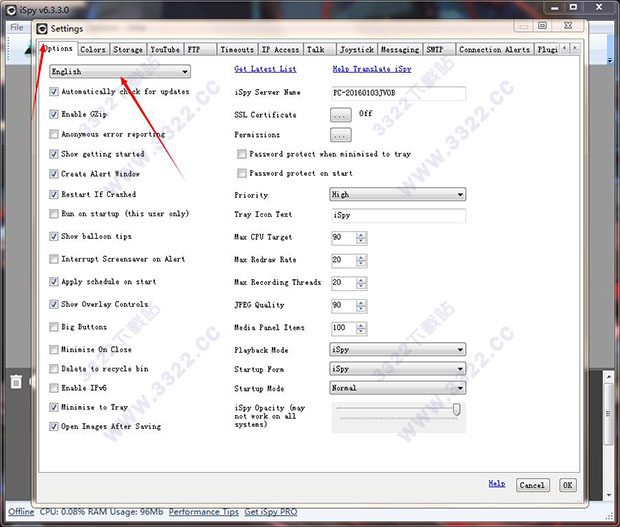Adjust Media Panel Items stepper
This screenshot has width=620, height=527.
(361, 328)
